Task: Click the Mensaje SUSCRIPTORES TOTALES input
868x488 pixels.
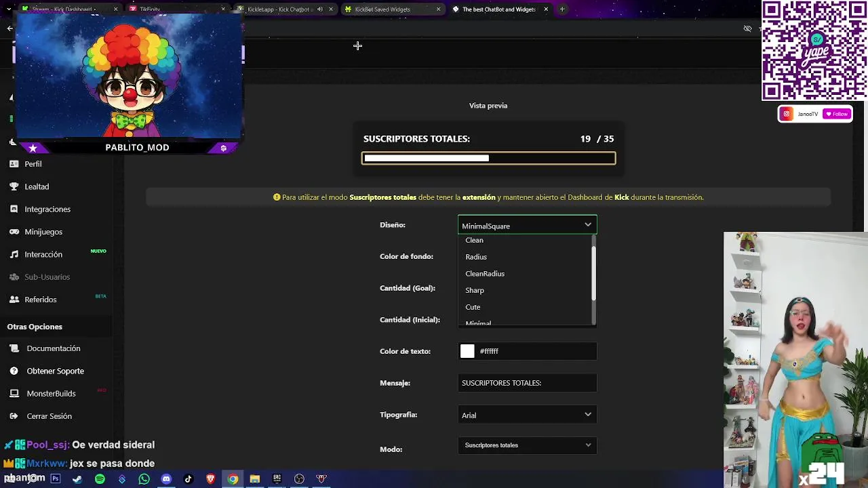Action: coord(527,383)
